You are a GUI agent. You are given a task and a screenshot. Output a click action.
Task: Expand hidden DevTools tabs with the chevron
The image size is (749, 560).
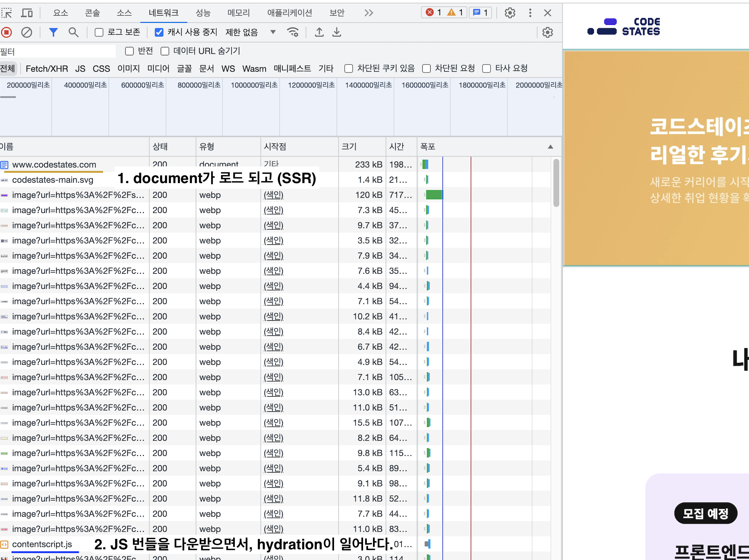coord(368,13)
